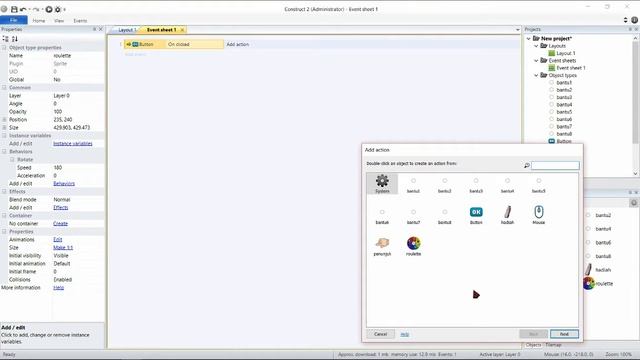Collapse the Common properties section
Screen dimensions: 640x360
click(4, 87)
